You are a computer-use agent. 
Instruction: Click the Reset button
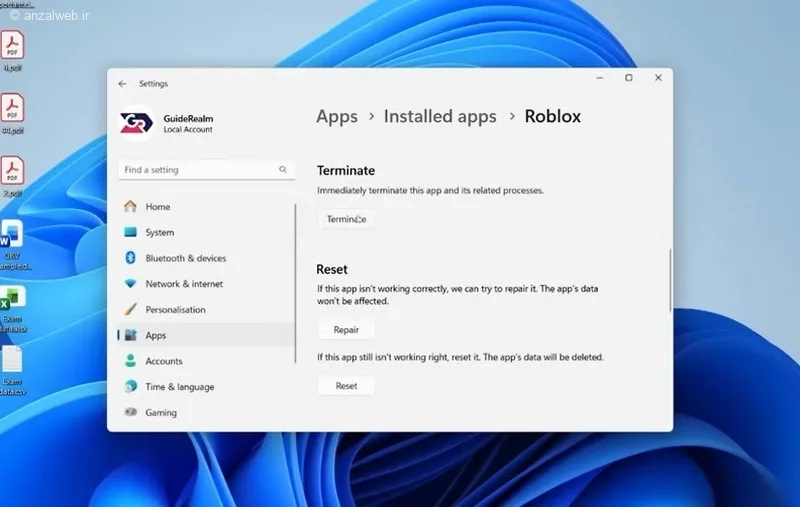click(x=346, y=386)
